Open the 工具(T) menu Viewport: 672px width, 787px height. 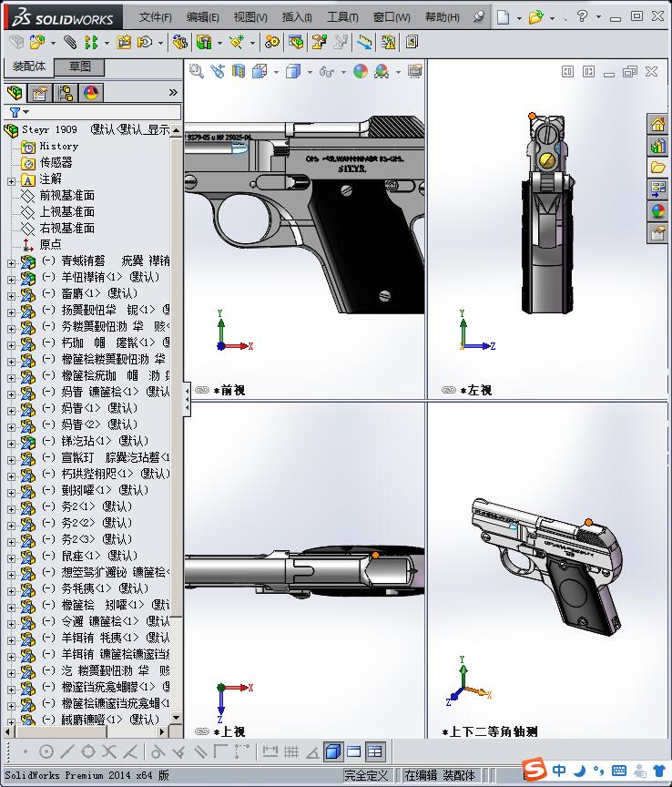click(x=342, y=17)
